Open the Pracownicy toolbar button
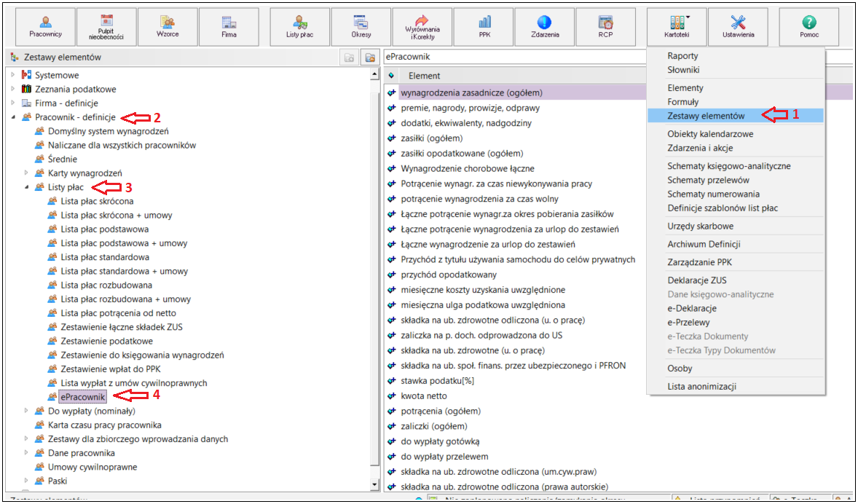Image resolution: width=858 pixels, height=504 pixels. pyautogui.click(x=45, y=27)
